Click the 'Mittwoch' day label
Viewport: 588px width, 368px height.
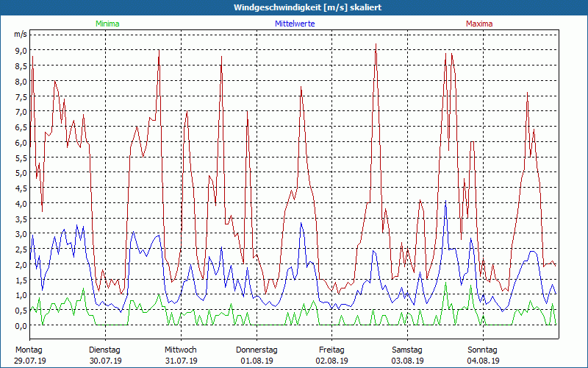[181, 350]
